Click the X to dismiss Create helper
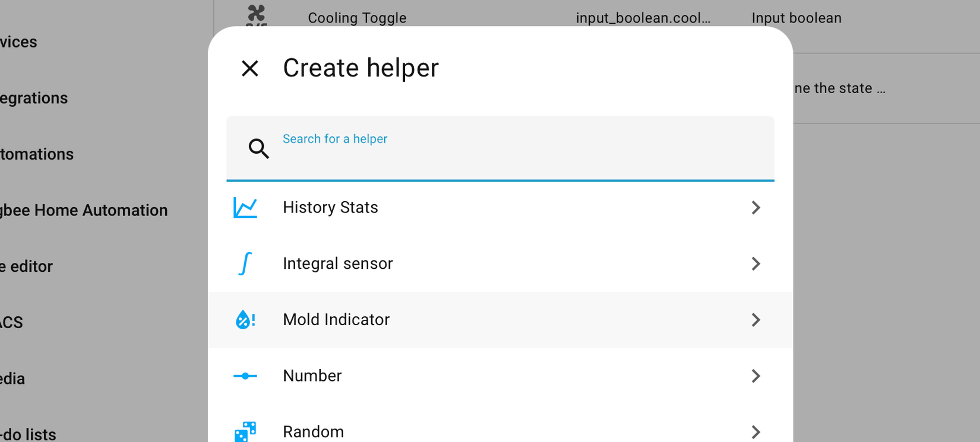The image size is (980, 442). pos(250,68)
